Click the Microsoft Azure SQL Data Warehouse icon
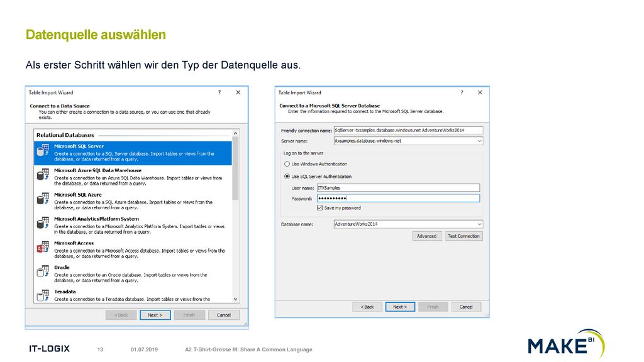Screen dimensions: 644x362 click(43, 175)
